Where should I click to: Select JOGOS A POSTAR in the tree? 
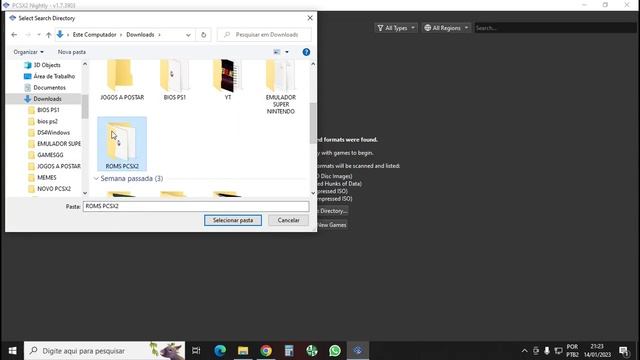click(54, 166)
